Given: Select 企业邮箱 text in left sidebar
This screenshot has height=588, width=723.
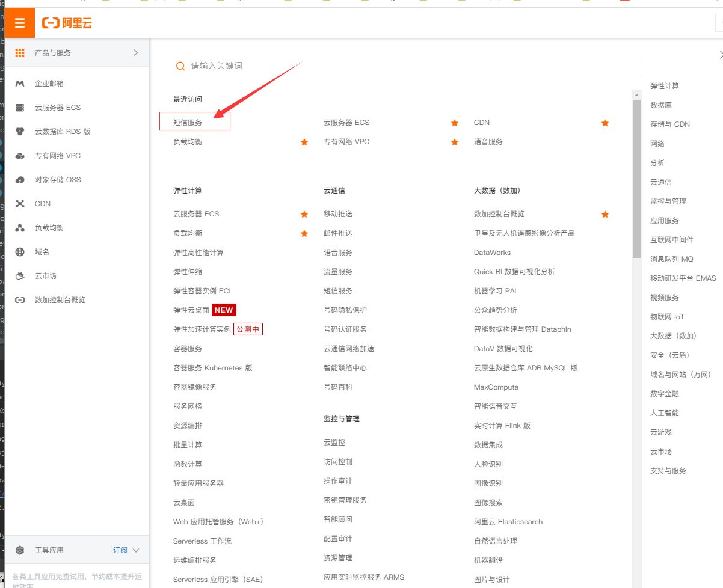Looking at the screenshot, I should [49, 84].
